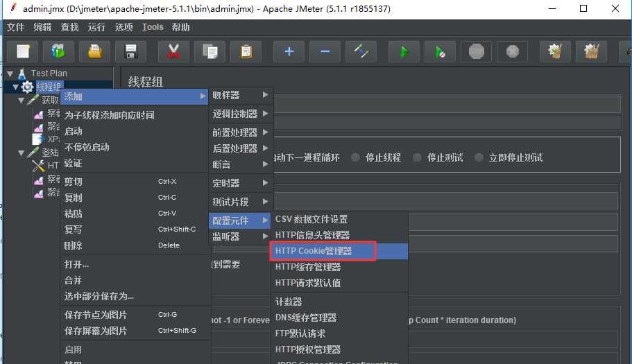Choose HTTP信息头管理器 menu entry

339,235
